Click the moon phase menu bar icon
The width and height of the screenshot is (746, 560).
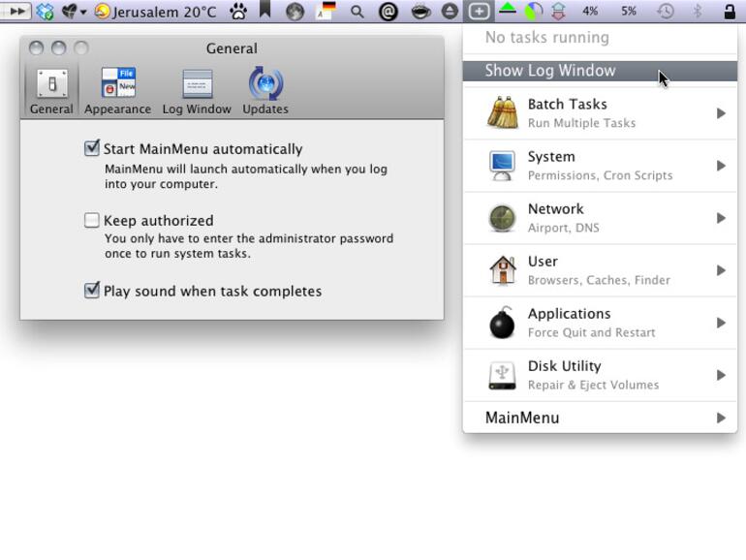click(x=295, y=12)
